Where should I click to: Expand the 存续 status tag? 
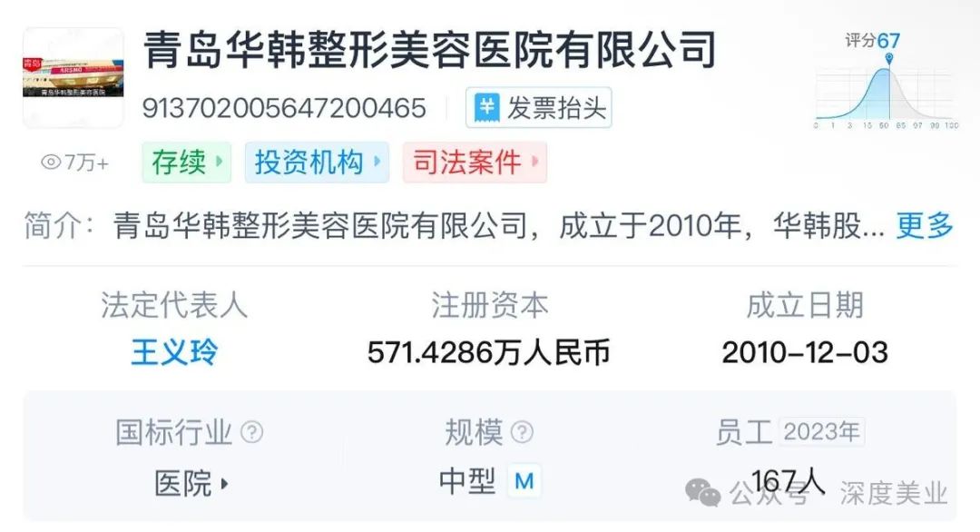pos(186,163)
